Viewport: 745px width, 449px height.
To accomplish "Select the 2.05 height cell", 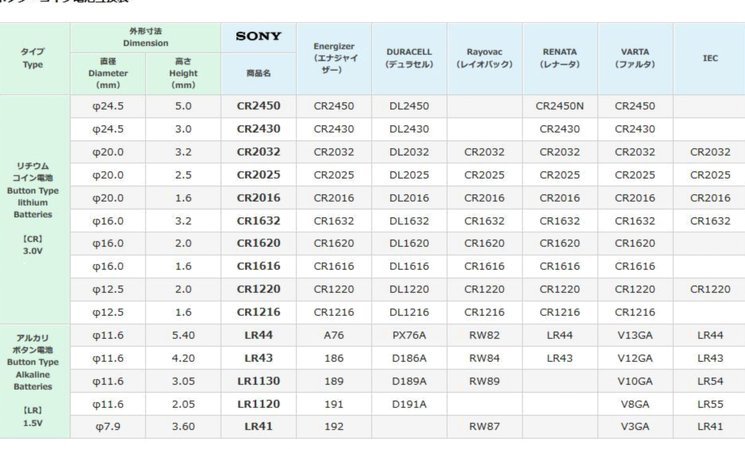I will [183, 404].
